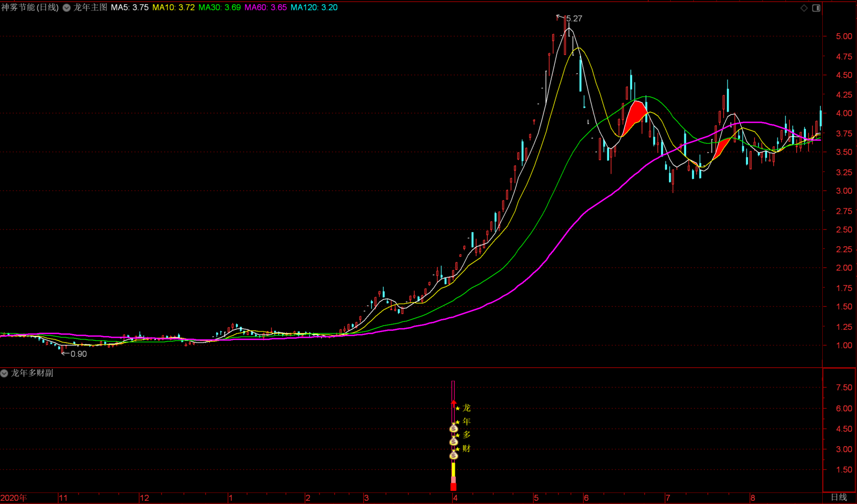Click the 2.00 price axis label
857x504 pixels.
coord(844,268)
